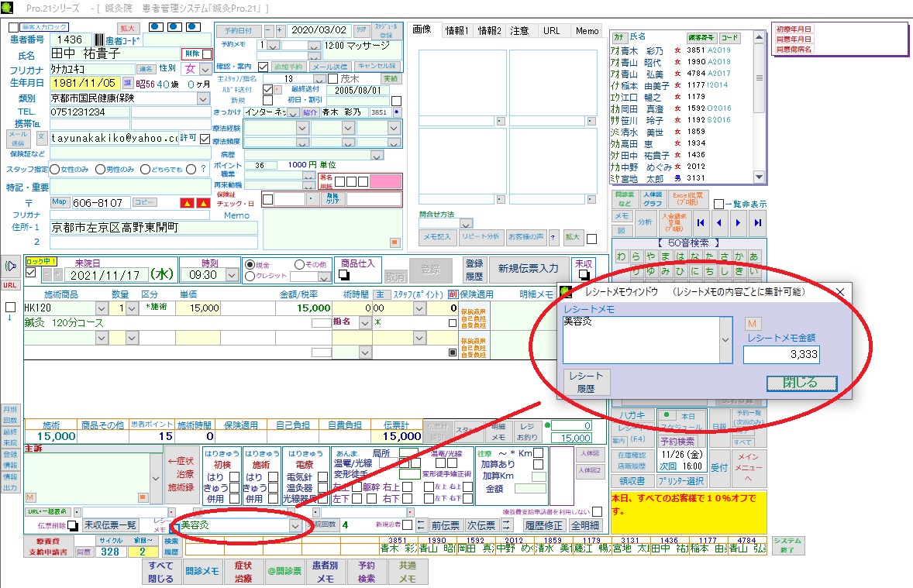The image size is (913, 588).
Task: Open the Map for the postal code
Action: [x=60, y=202]
